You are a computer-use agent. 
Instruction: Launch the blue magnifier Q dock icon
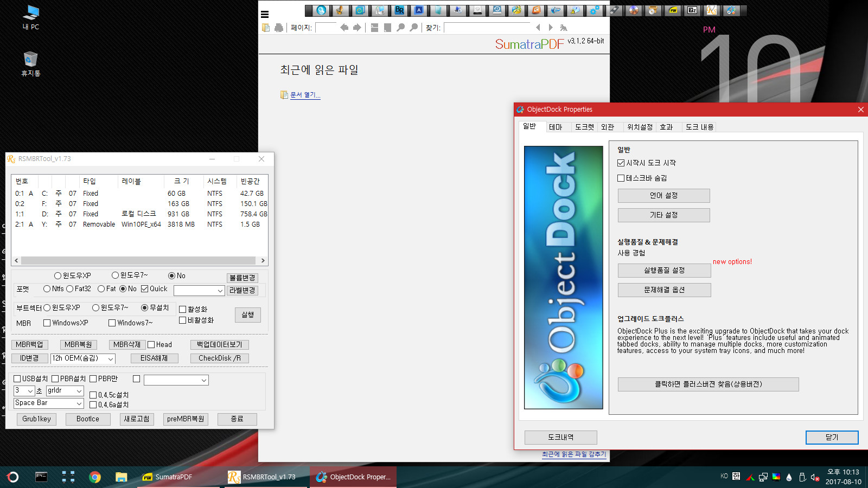tap(321, 10)
